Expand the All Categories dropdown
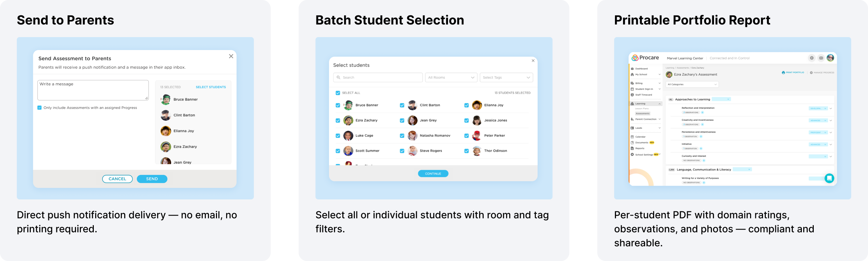Image resolution: width=868 pixels, height=261 pixels. click(x=692, y=84)
